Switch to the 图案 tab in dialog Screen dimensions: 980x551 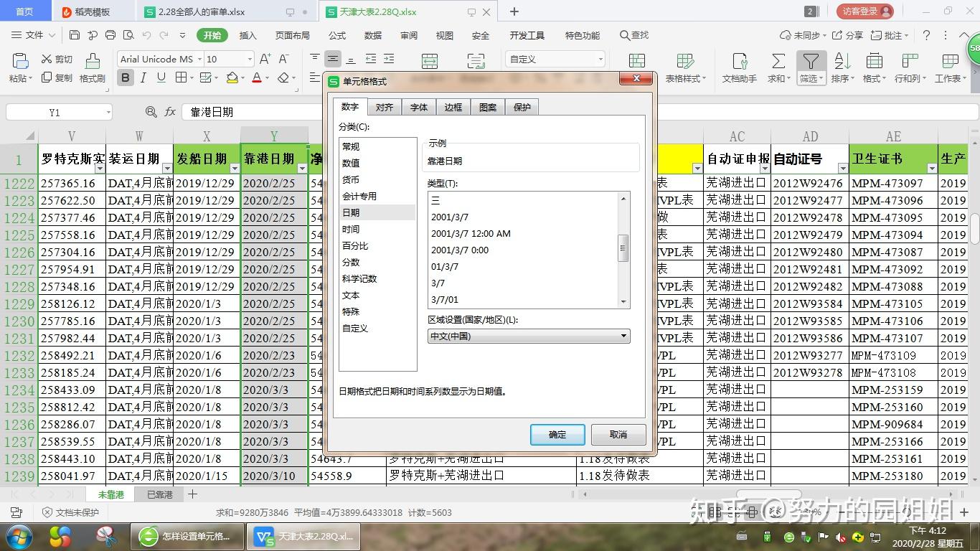point(488,107)
